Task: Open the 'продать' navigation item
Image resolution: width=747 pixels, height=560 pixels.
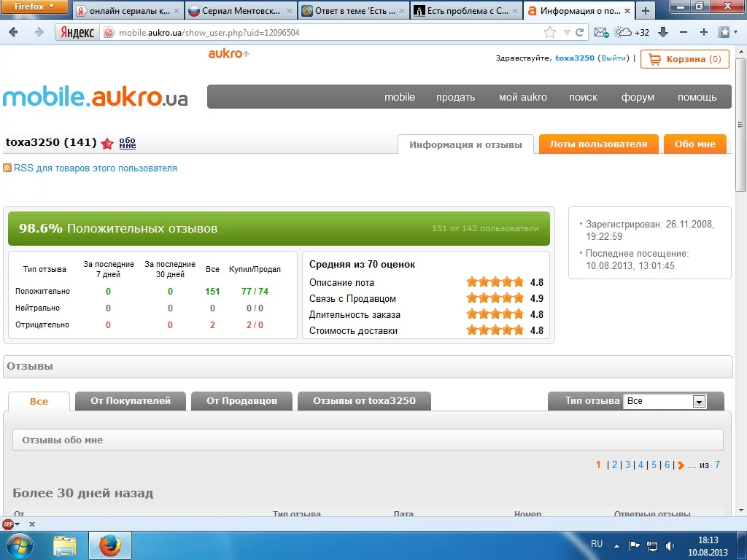Action: (x=455, y=97)
